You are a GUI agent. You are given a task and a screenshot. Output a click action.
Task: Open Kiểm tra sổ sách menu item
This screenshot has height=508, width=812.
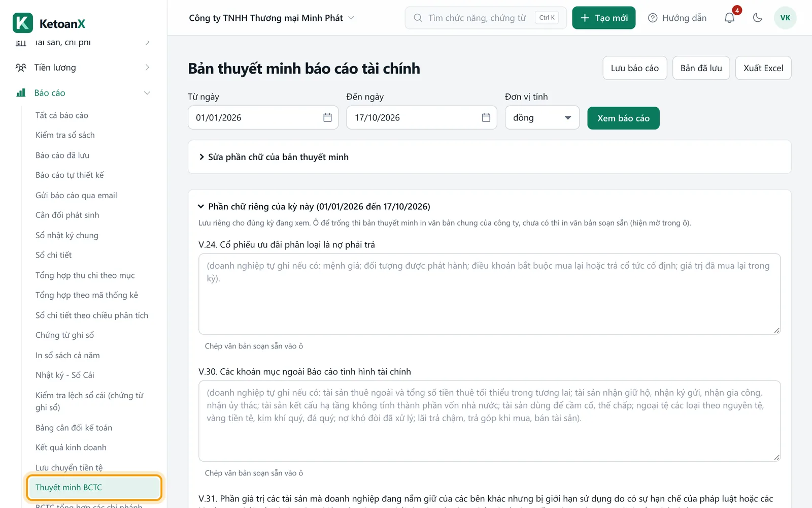pyautogui.click(x=65, y=135)
